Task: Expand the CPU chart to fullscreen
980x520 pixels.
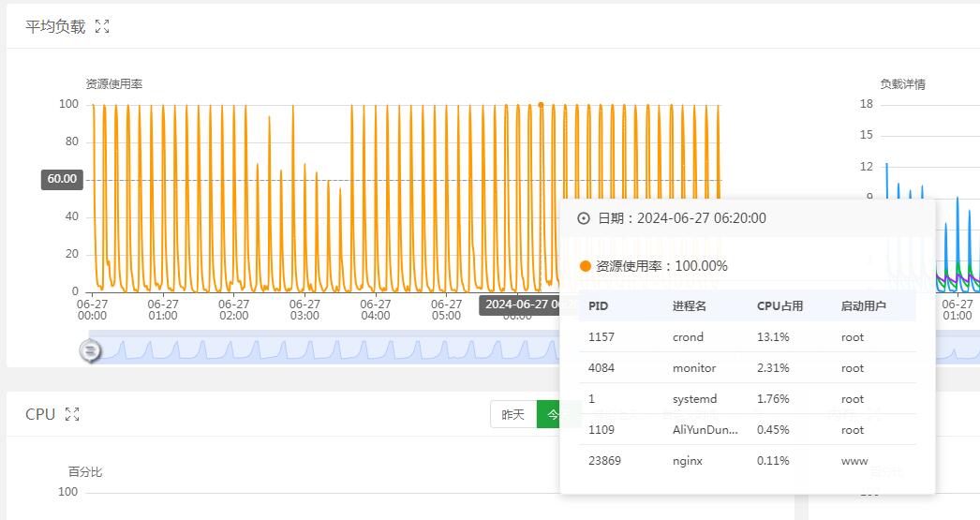Action: (x=72, y=414)
